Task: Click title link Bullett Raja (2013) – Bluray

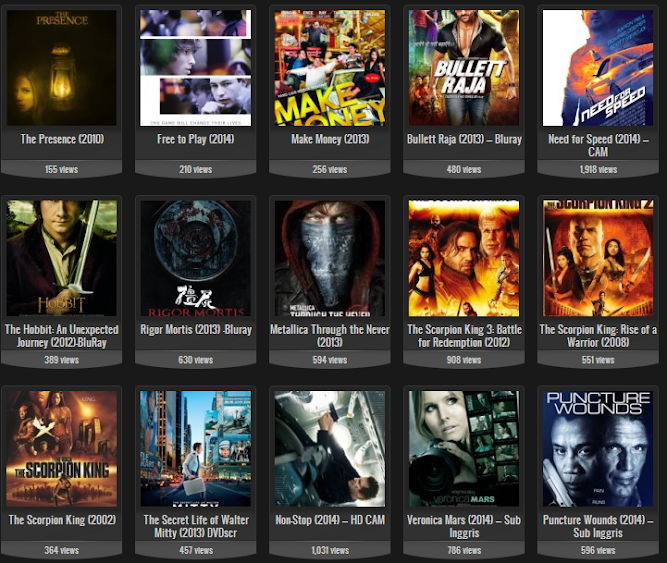Action: click(x=464, y=139)
